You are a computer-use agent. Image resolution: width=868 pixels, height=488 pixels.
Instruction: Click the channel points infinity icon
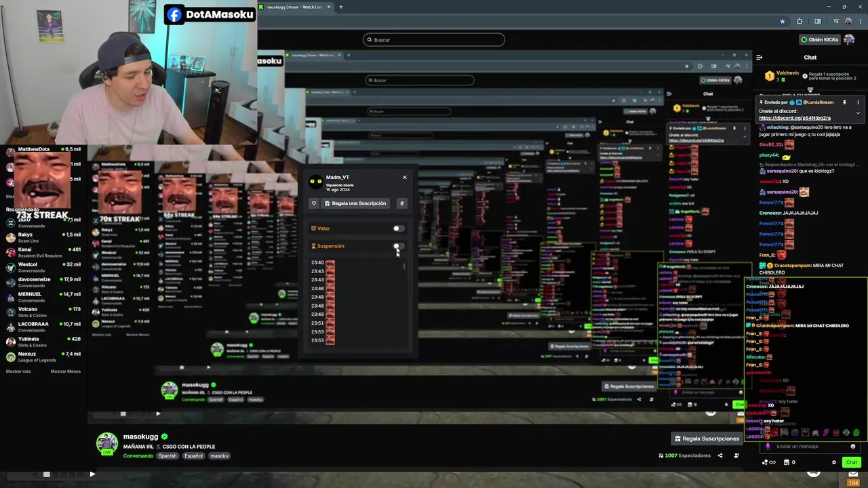pyautogui.click(x=769, y=462)
